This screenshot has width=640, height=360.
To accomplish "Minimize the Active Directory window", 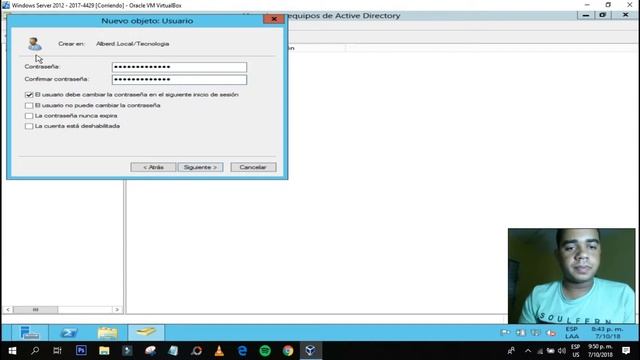I will (x=586, y=16).
